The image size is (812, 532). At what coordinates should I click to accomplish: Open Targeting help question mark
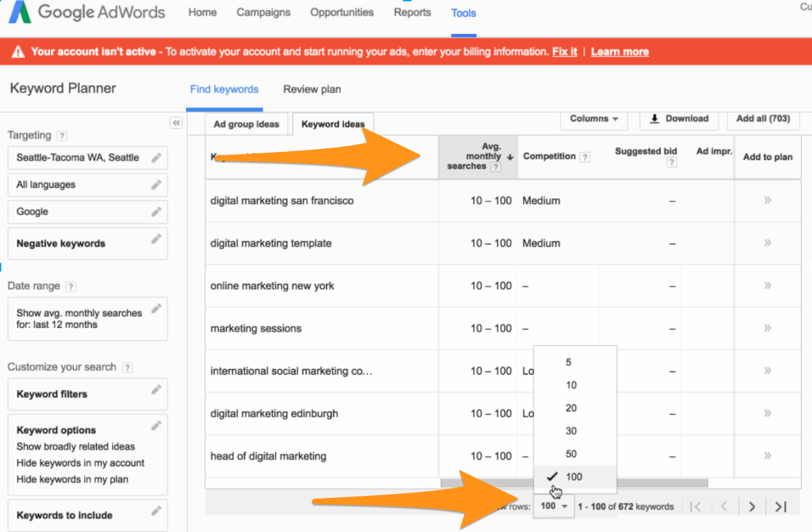click(61, 136)
